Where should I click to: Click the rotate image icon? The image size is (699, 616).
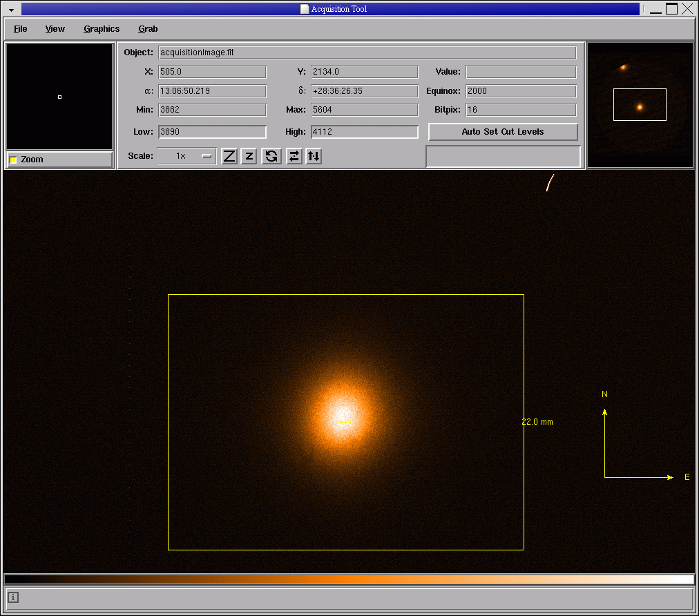click(271, 156)
